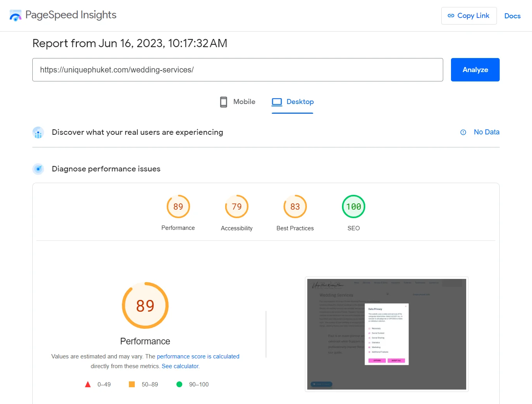Screen dimensions: 532x404
Task: Click Diagnose performance issues heading
Action: coord(106,169)
